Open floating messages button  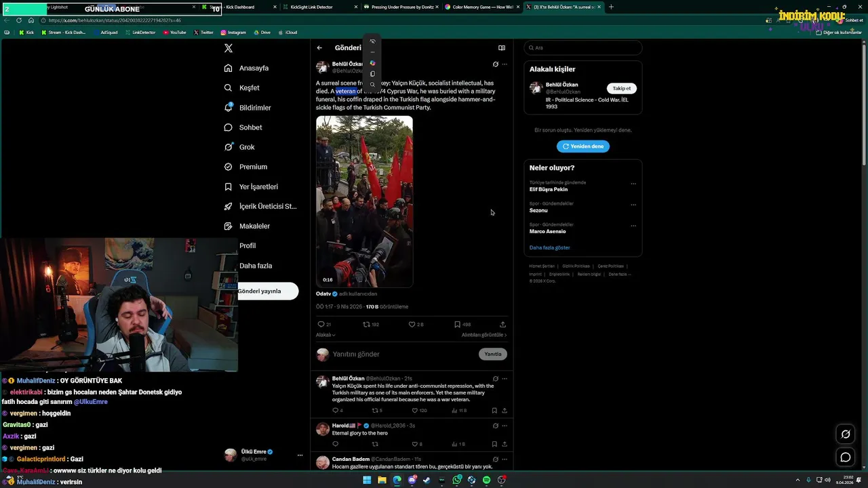[846, 457]
